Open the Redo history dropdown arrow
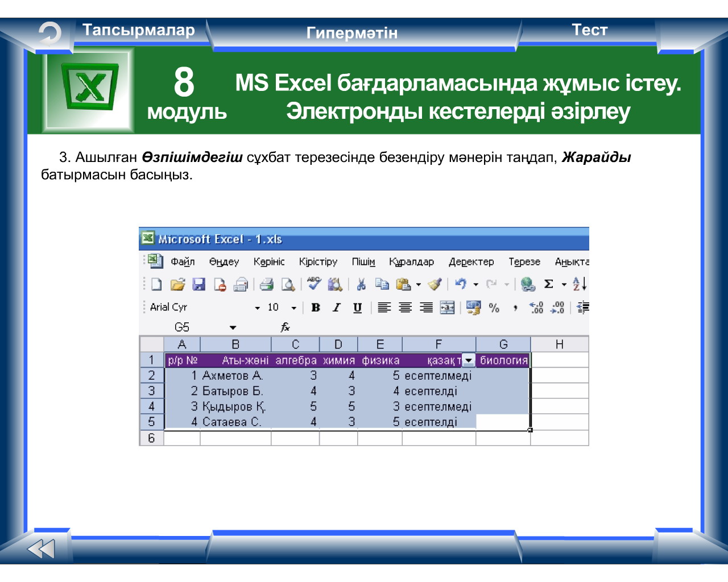 [x=506, y=284]
